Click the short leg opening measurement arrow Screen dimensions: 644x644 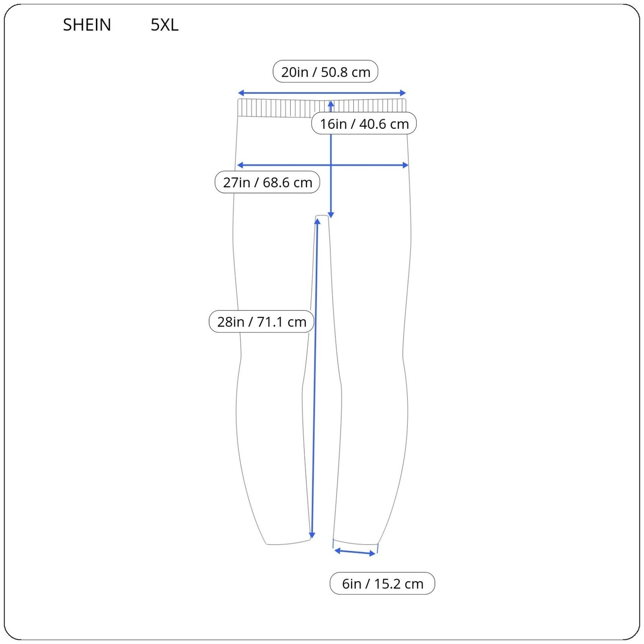coord(355,552)
